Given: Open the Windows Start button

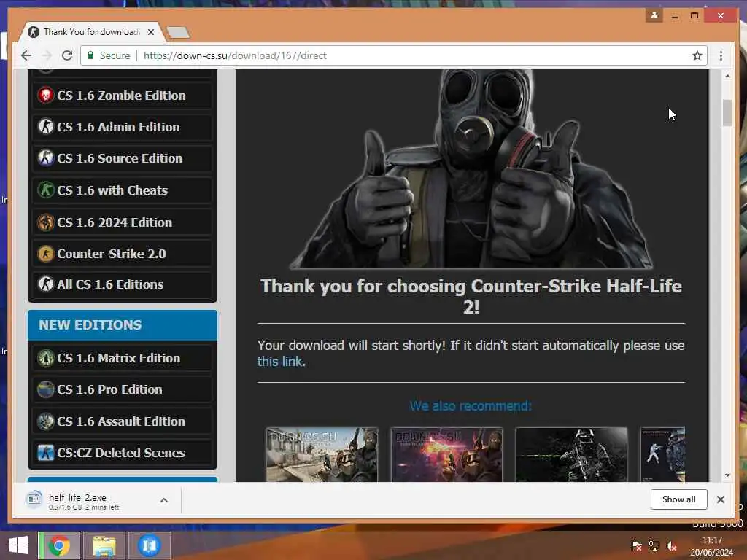Looking at the screenshot, I should pyautogui.click(x=18, y=545).
